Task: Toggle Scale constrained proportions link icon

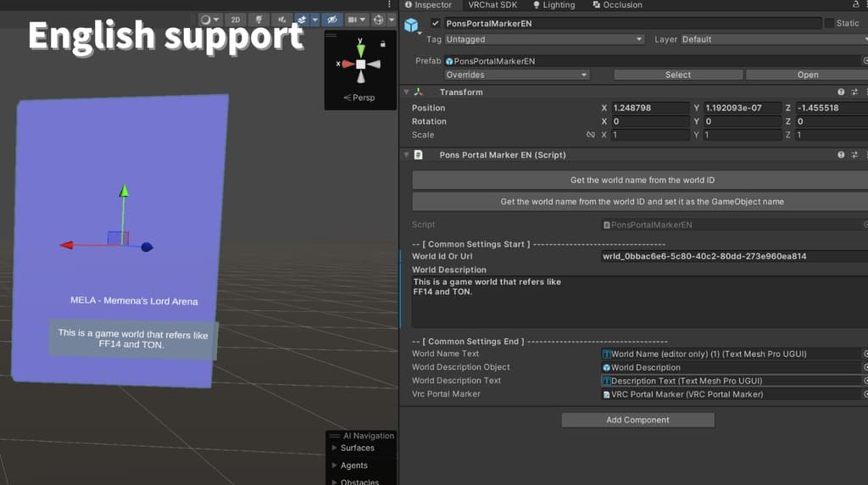Action: pos(591,135)
